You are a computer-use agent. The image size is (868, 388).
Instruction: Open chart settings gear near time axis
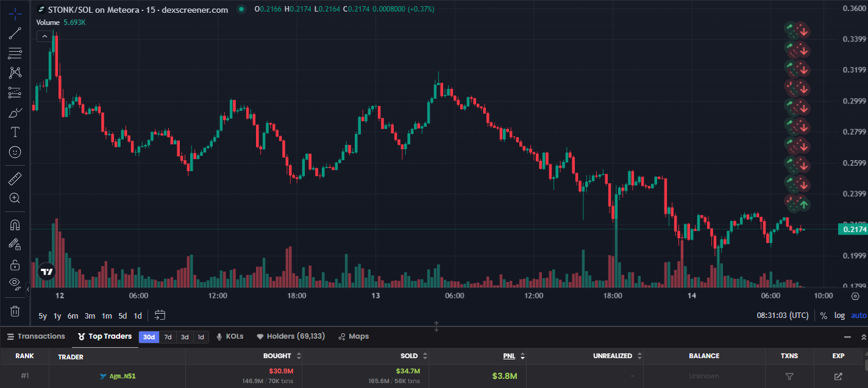click(855, 296)
